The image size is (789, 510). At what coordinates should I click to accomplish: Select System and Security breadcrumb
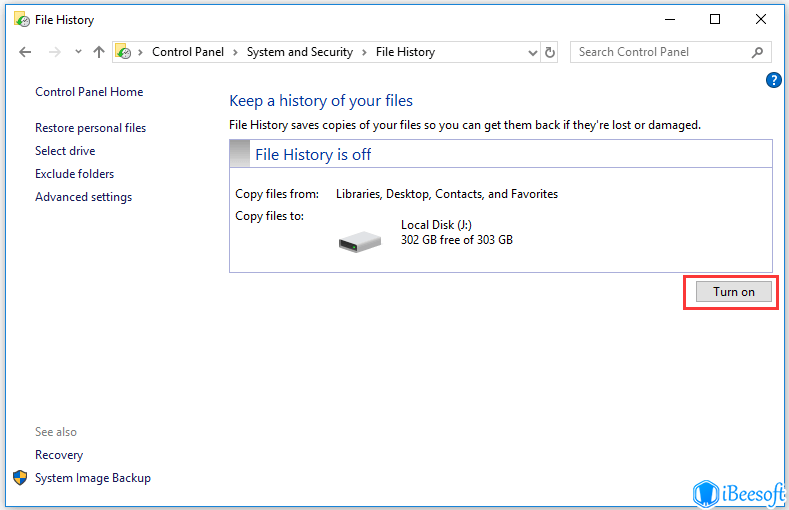299,52
